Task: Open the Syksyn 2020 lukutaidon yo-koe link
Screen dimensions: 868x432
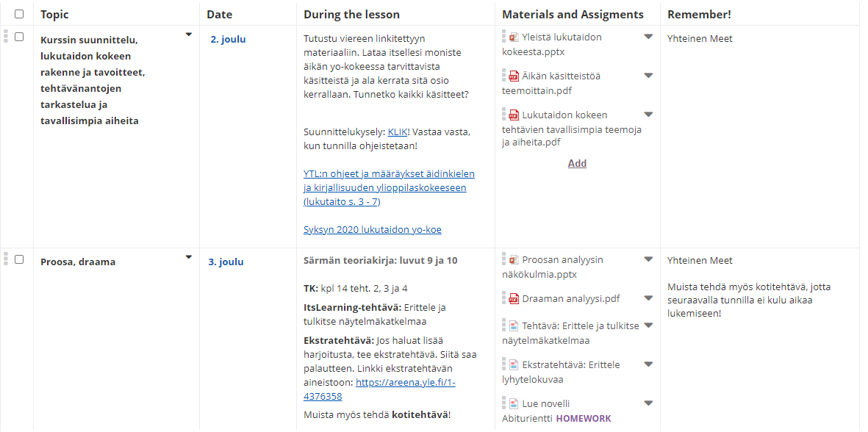Action: tap(372, 230)
